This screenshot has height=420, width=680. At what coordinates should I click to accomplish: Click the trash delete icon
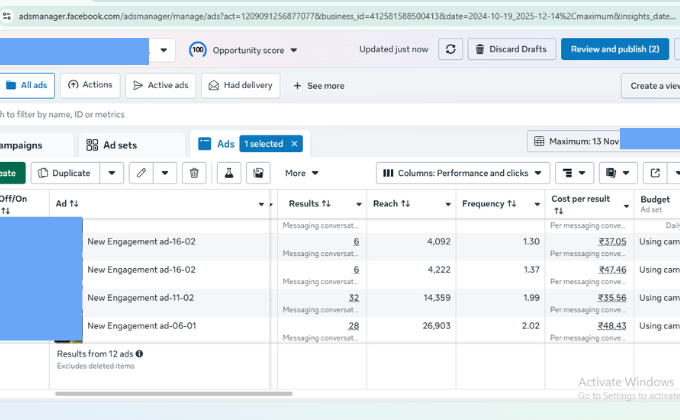[x=195, y=173]
